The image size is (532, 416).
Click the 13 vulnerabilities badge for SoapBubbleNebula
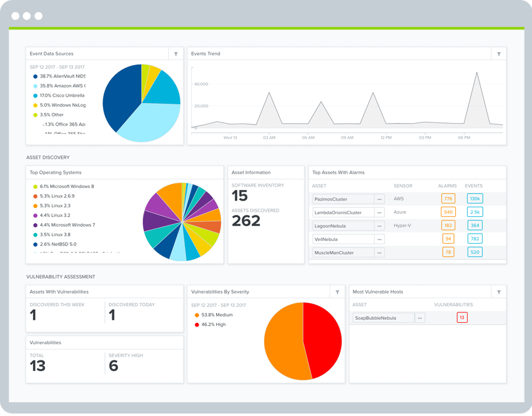pyautogui.click(x=462, y=318)
